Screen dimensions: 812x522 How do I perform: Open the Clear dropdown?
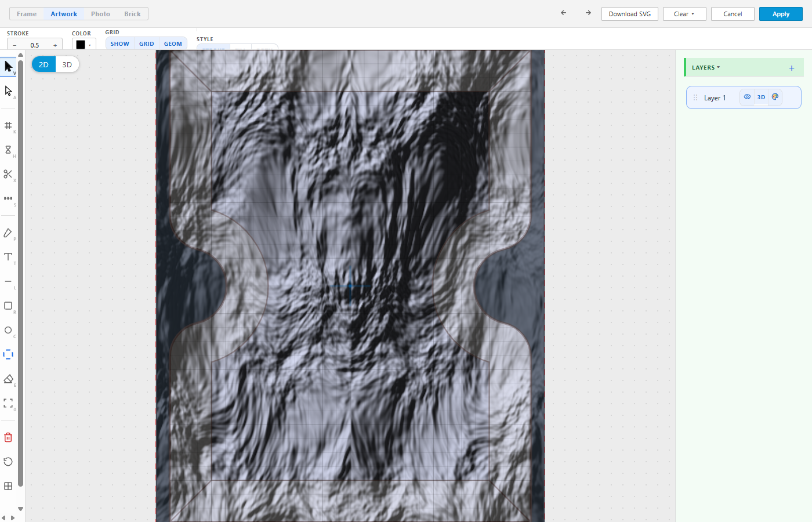684,14
